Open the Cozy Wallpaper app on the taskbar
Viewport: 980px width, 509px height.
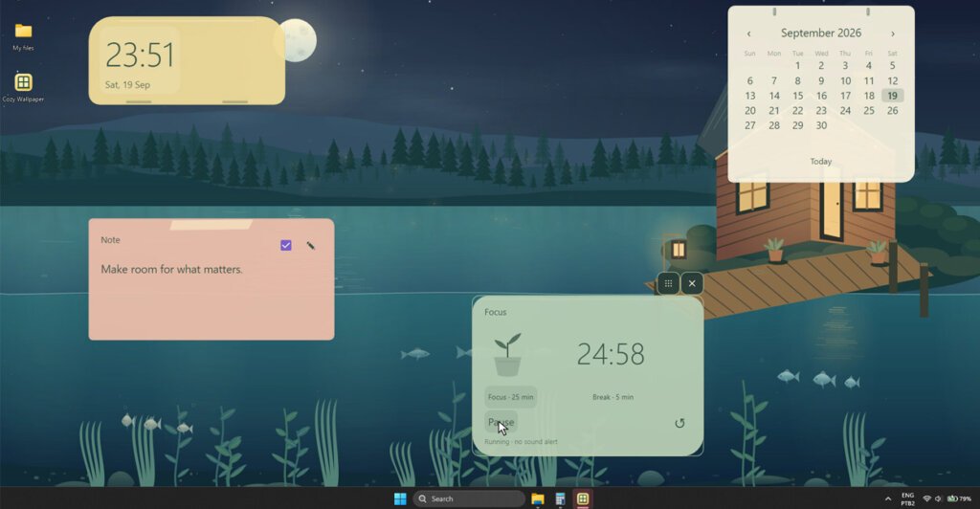583,498
